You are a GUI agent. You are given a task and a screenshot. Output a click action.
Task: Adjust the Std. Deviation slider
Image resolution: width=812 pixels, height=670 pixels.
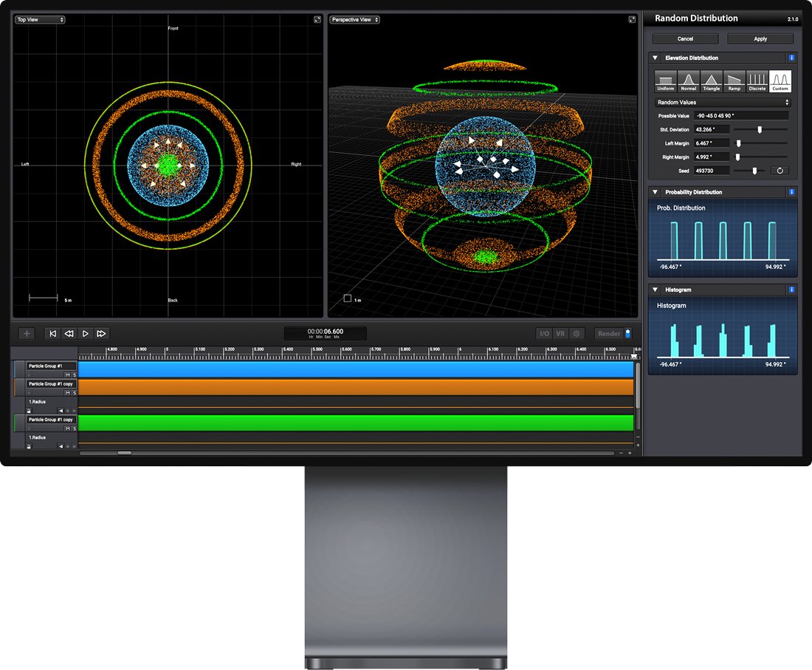pyautogui.click(x=761, y=129)
